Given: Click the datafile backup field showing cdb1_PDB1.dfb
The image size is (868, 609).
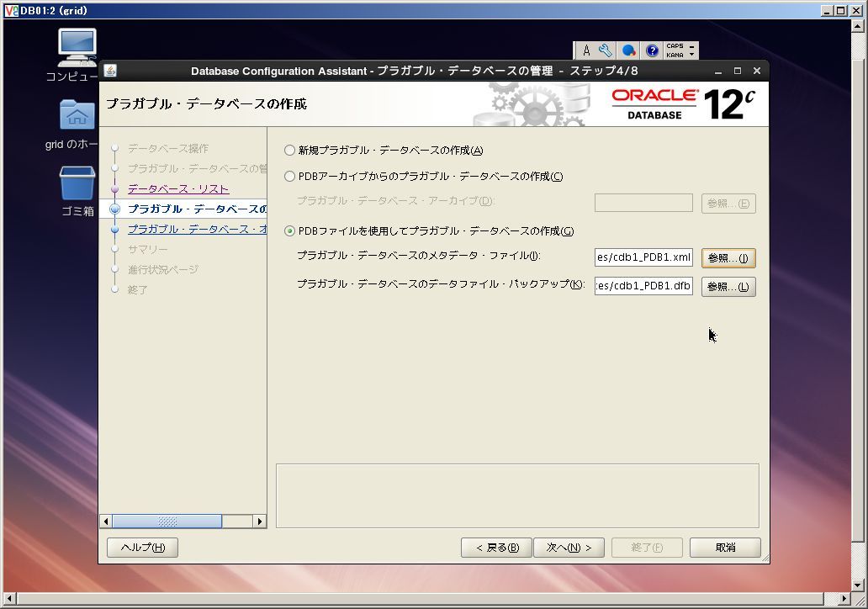Looking at the screenshot, I should (x=643, y=286).
